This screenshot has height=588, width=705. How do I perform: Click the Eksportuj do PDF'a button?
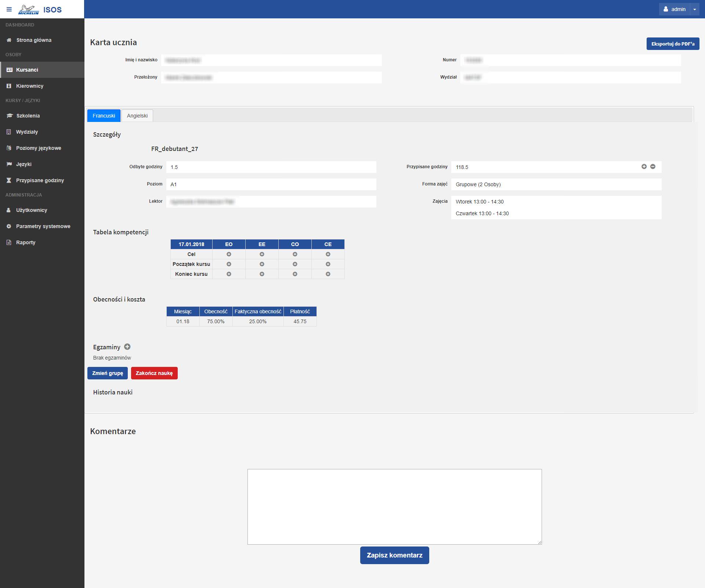click(673, 44)
